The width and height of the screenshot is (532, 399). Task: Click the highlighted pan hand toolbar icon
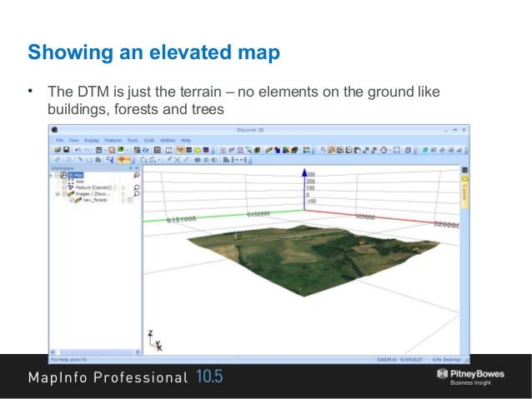point(332,150)
